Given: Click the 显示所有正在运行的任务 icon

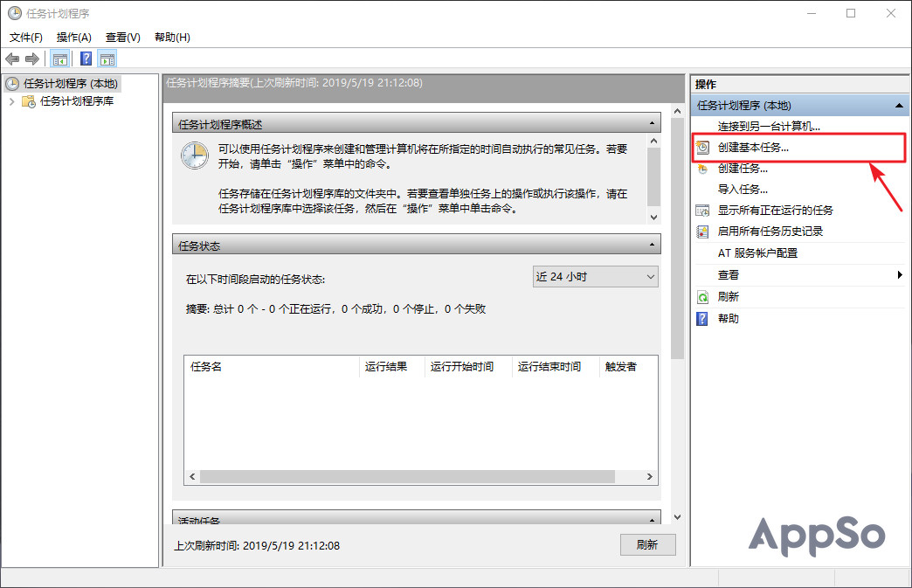Looking at the screenshot, I should pos(702,211).
